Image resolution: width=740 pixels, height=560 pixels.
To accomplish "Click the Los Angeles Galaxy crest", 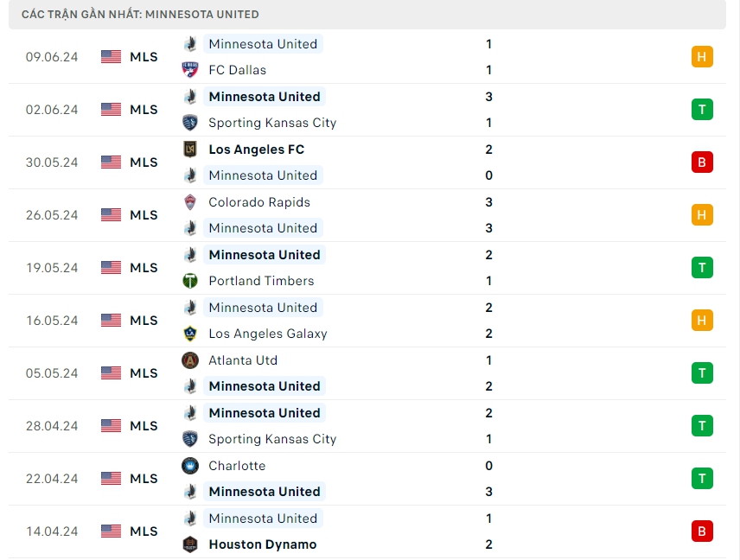I will (190, 334).
